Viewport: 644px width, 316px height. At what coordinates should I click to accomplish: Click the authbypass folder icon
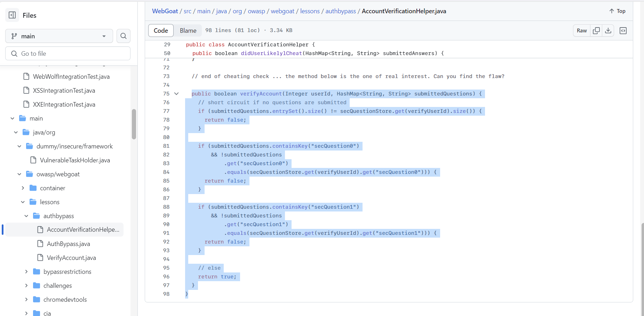pos(37,216)
